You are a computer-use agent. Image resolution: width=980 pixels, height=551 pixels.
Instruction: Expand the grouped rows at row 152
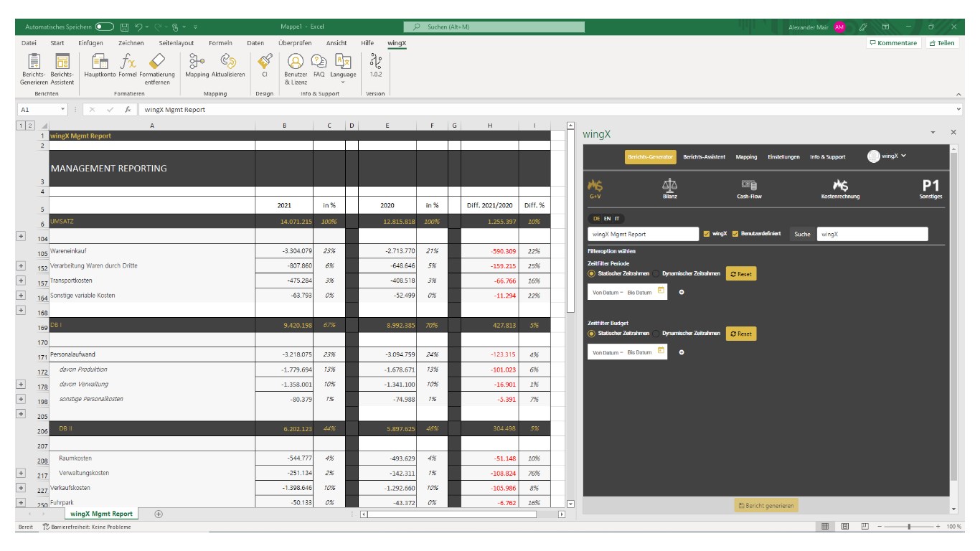pyautogui.click(x=20, y=265)
